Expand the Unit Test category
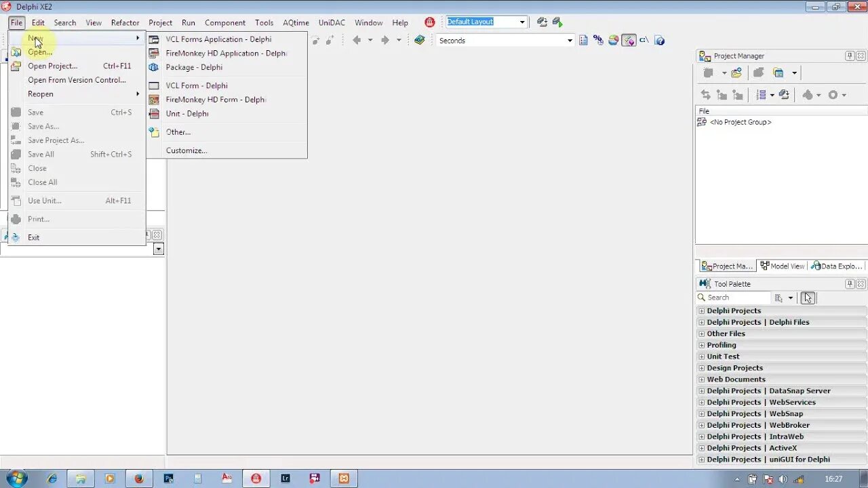 click(x=702, y=357)
